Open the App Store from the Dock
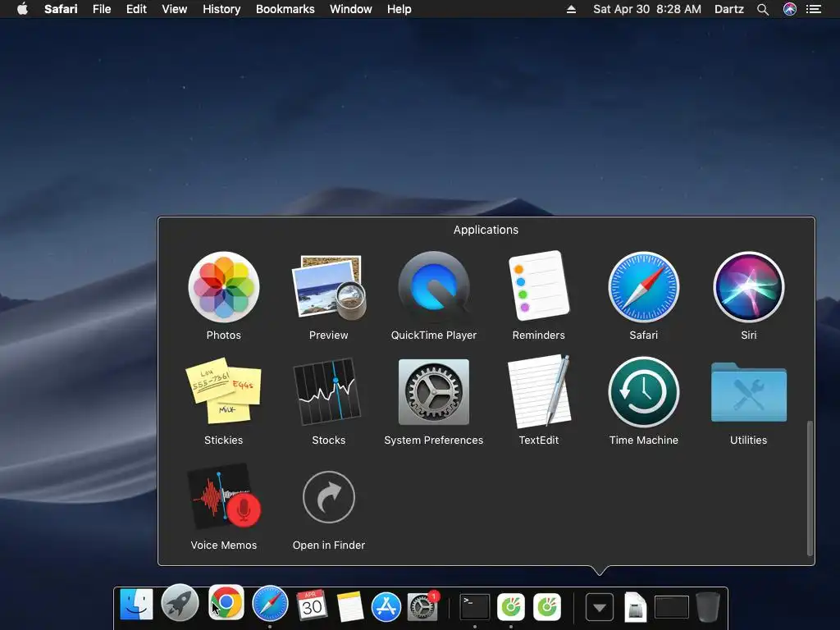This screenshot has width=840, height=630. pos(386,607)
